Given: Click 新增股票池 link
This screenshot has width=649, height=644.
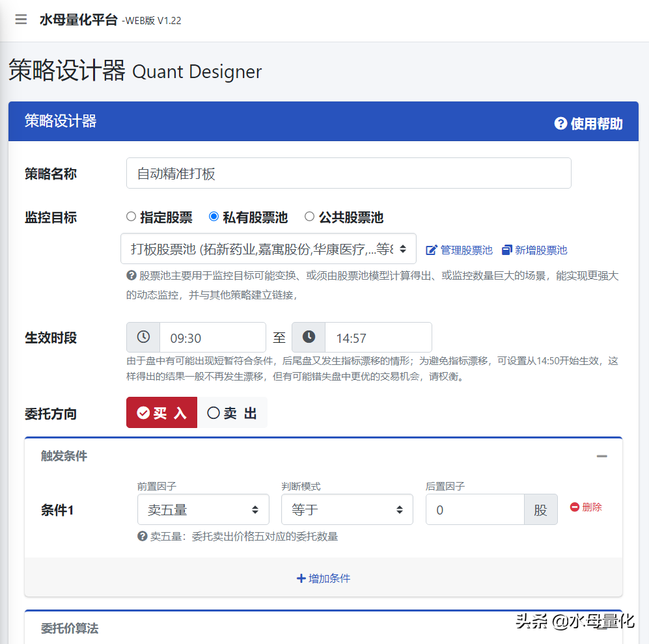Looking at the screenshot, I should point(534,250).
